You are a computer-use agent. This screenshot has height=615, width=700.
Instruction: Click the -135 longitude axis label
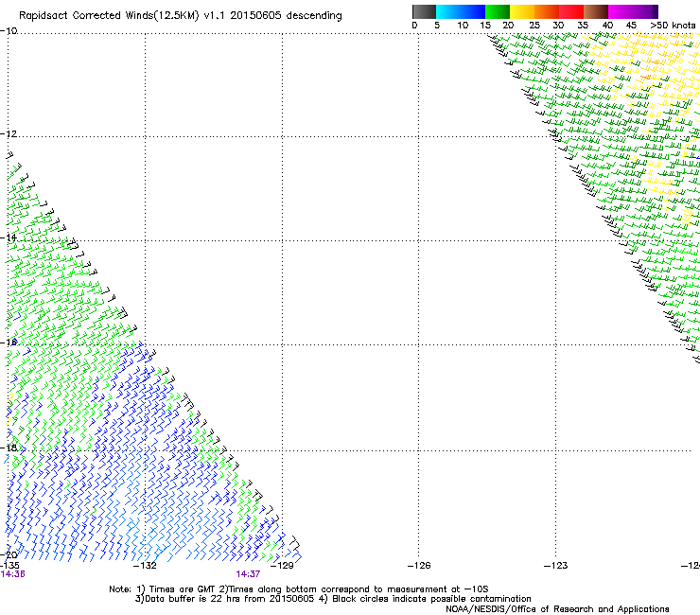[9, 566]
